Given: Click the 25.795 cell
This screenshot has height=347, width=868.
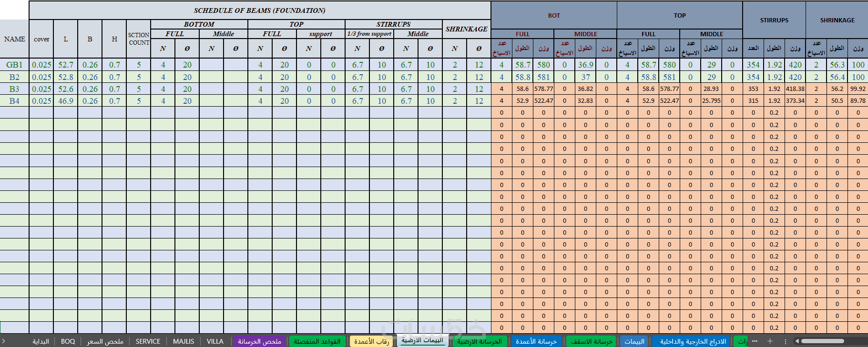Looking at the screenshot, I should click(x=711, y=100).
